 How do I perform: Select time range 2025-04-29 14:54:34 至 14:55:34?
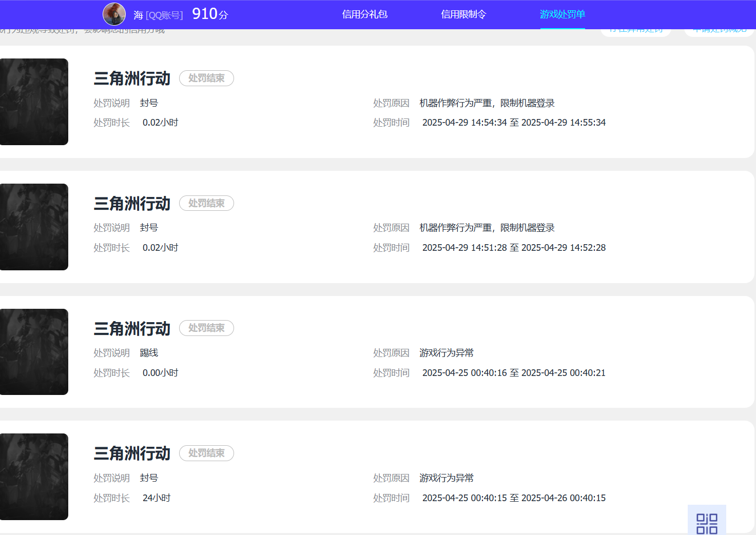[x=514, y=123]
